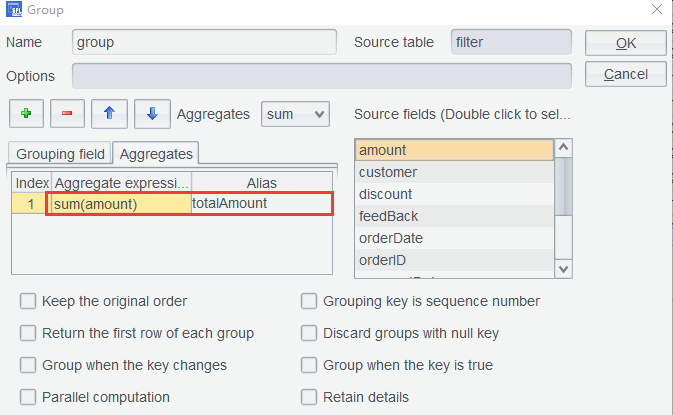Check Return the first row of each group

coord(28,333)
